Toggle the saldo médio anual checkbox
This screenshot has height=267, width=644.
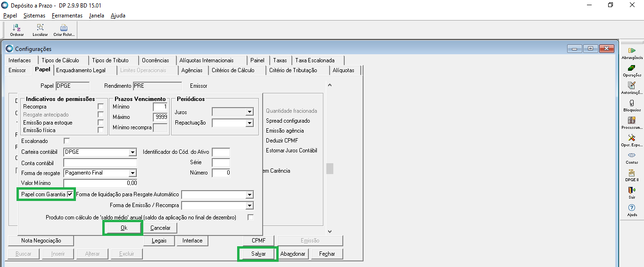(250, 217)
